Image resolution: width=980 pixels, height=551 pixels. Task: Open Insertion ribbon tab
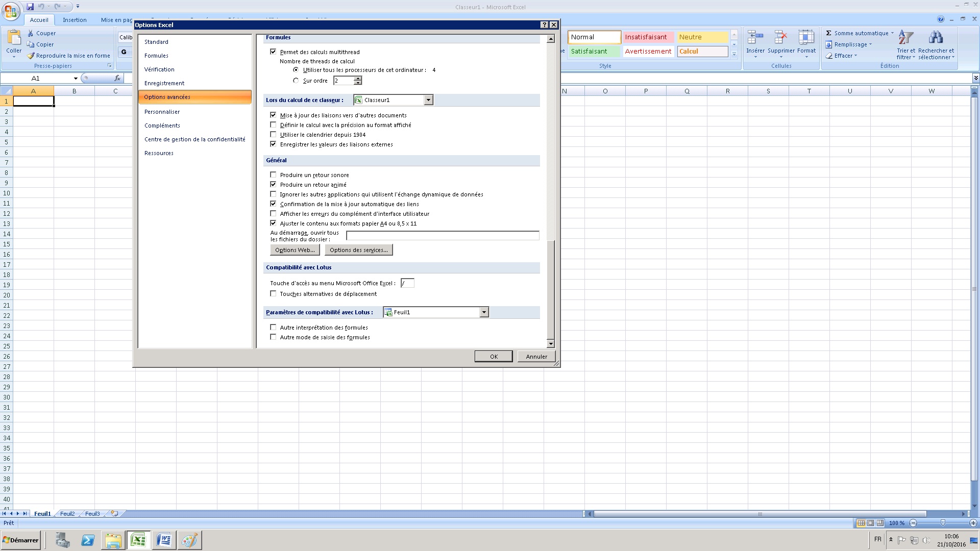(75, 20)
